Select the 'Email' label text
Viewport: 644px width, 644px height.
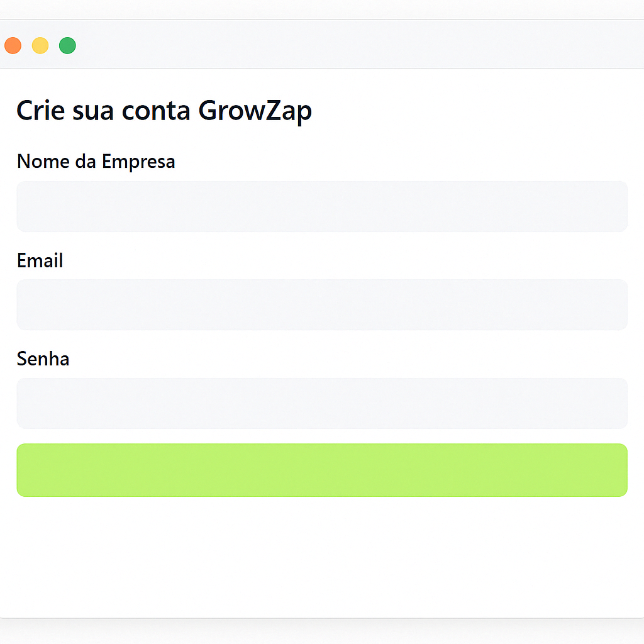coord(40,260)
